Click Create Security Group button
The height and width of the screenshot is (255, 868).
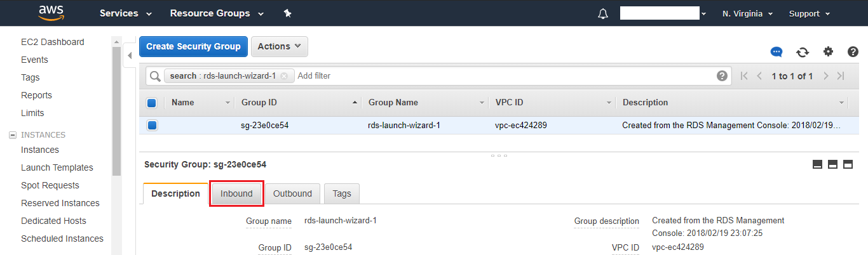[193, 46]
